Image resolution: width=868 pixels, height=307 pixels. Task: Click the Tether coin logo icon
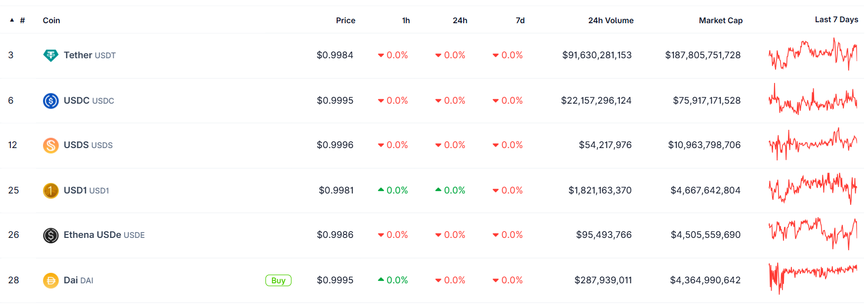[50, 55]
